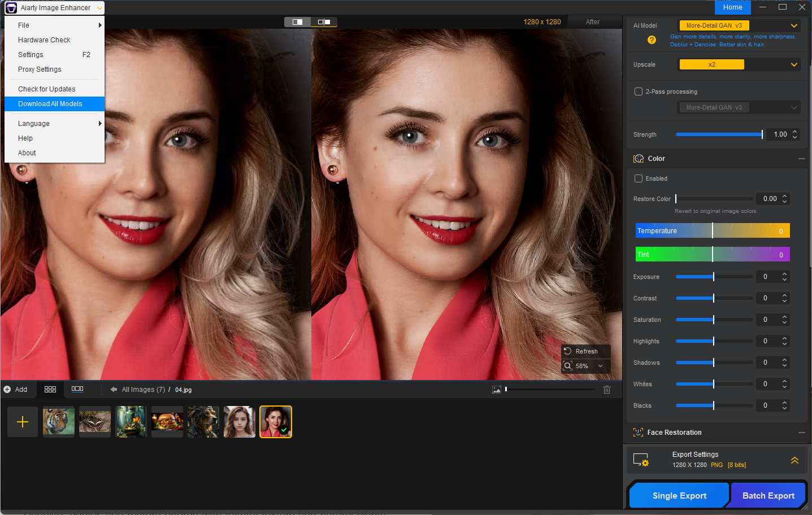Collapse the Face Restoration section
This screenshot has height=515, width=812.
(801, 433)
